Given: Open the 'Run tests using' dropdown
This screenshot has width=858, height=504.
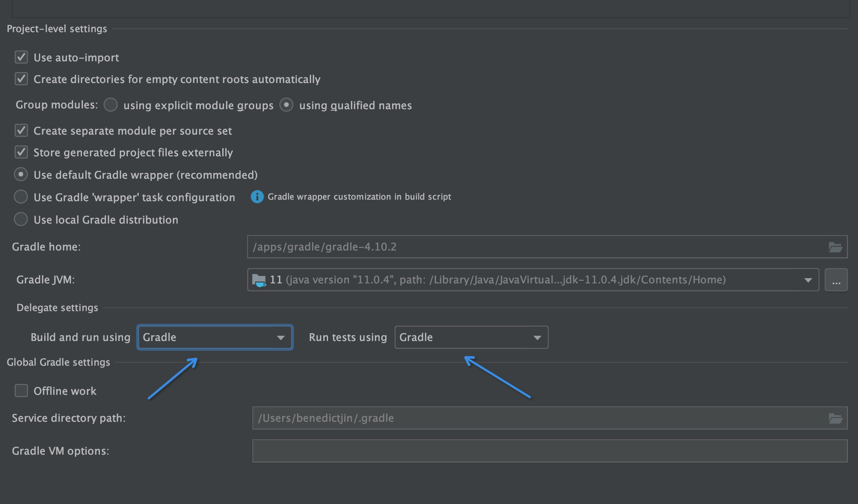Looking at the screenshot, I should coord(471,337).
